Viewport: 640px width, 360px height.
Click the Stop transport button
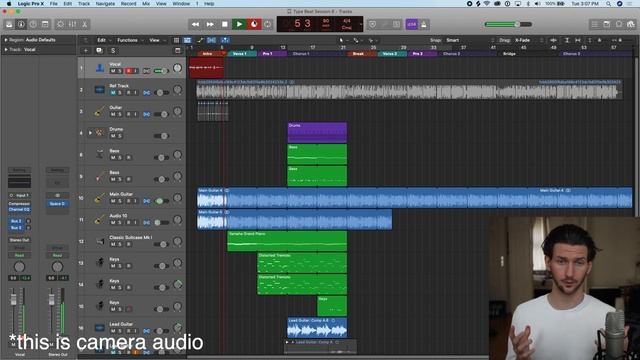tap(224, 24)
